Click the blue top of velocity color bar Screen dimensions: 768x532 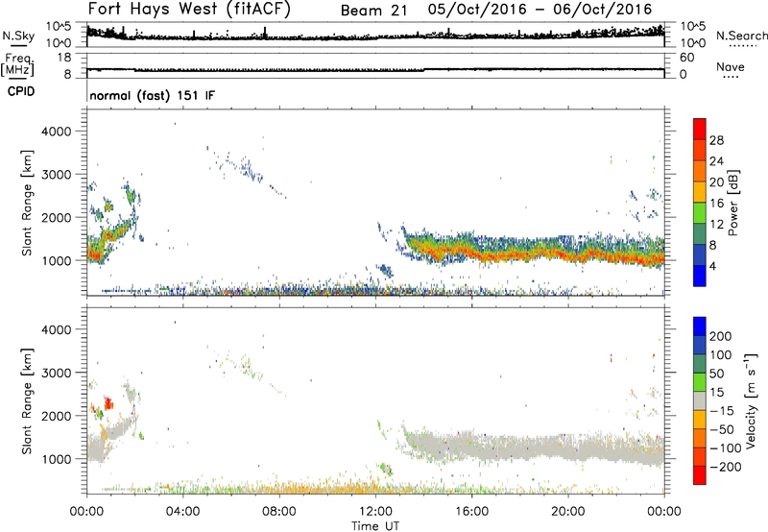click(x=700, y=326)
